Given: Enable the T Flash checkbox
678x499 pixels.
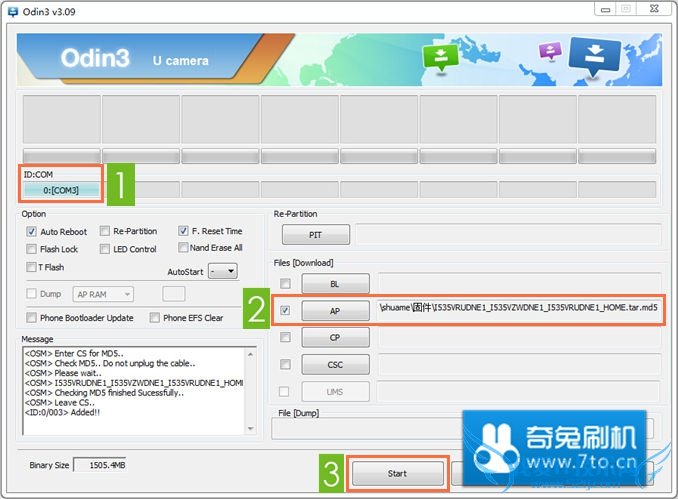Looking at the screenshot, I should click(31, 267).
